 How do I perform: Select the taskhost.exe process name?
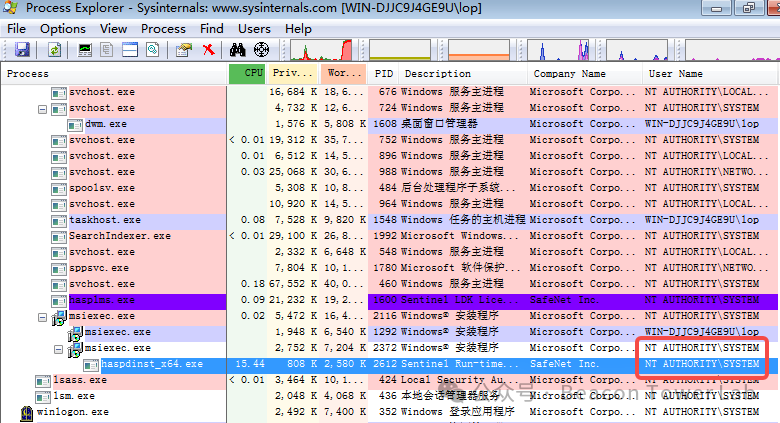click(105, 220)
